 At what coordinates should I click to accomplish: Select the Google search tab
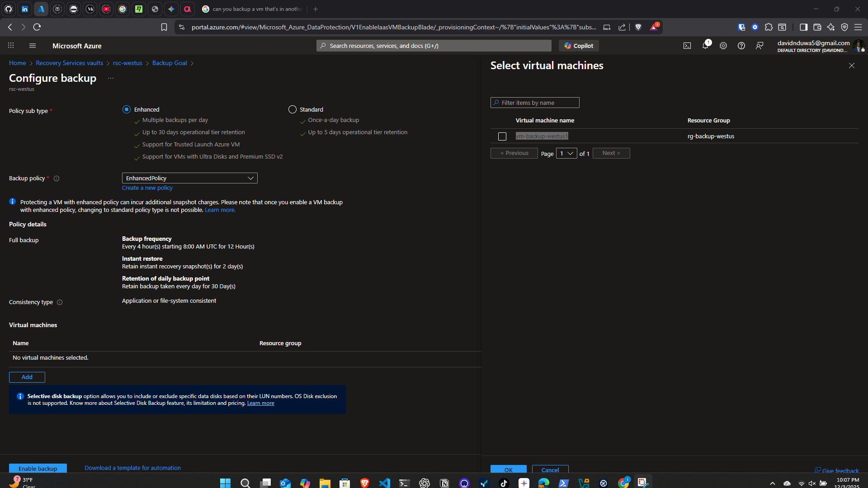coord(252,9)
